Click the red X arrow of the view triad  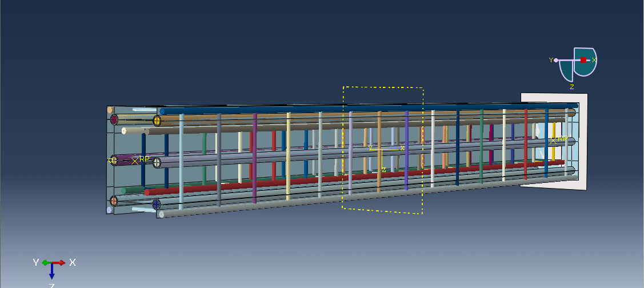tap(59, 262)
